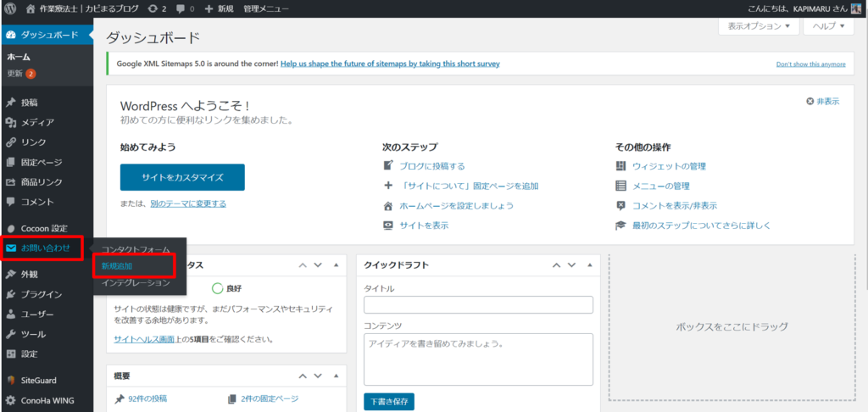This screenshot has width=868, height=412.
Task: Open the 表示オプション dropdown
Action: (759, 26)
